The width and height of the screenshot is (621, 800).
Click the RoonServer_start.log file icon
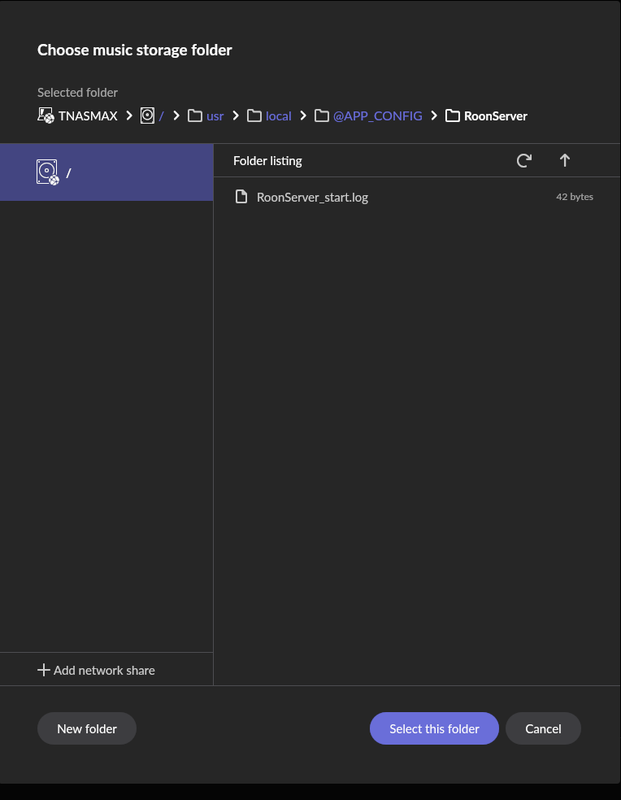click(x=241, y=196)
